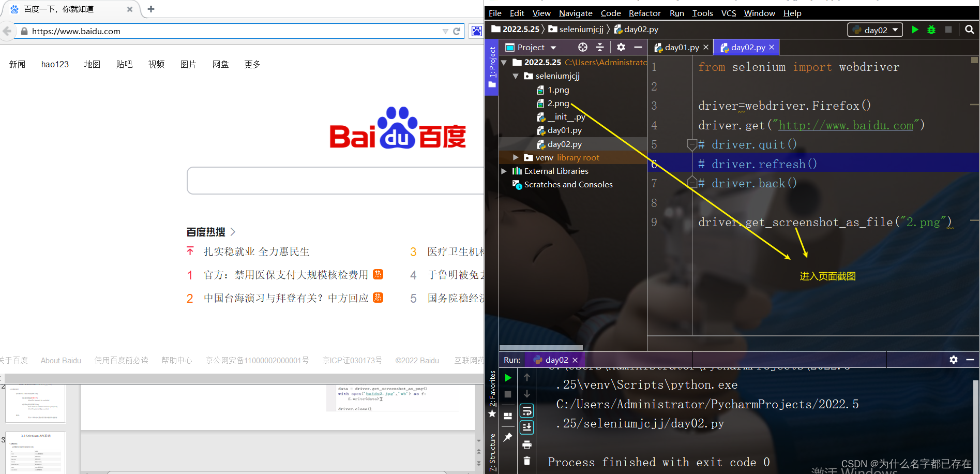Image resolution: width=980 pixels, height=474 pixels.
Task: Rerun day02 in the Run panel
Action: 508,378
